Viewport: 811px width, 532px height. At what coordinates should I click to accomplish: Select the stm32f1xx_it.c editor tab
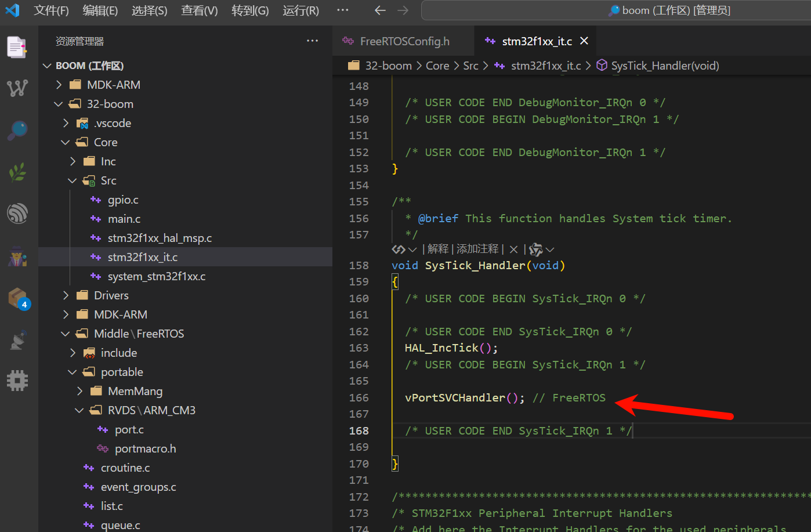(x=537, y=41)
